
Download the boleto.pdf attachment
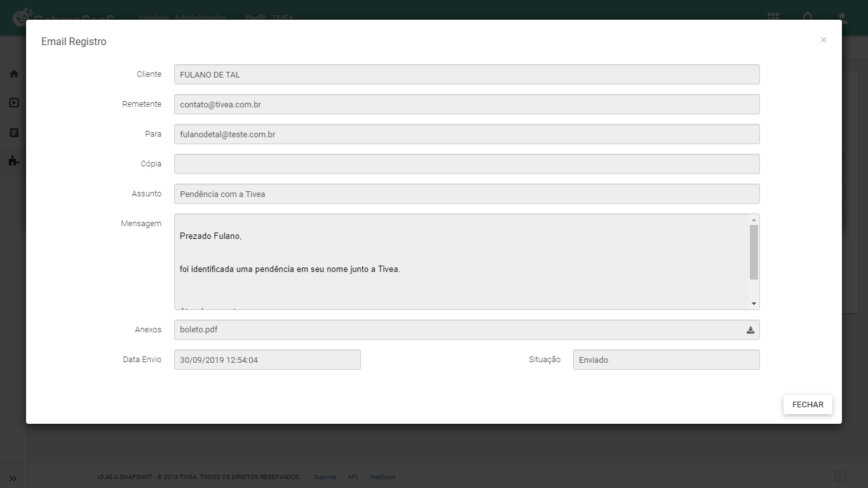coord(750,330)
